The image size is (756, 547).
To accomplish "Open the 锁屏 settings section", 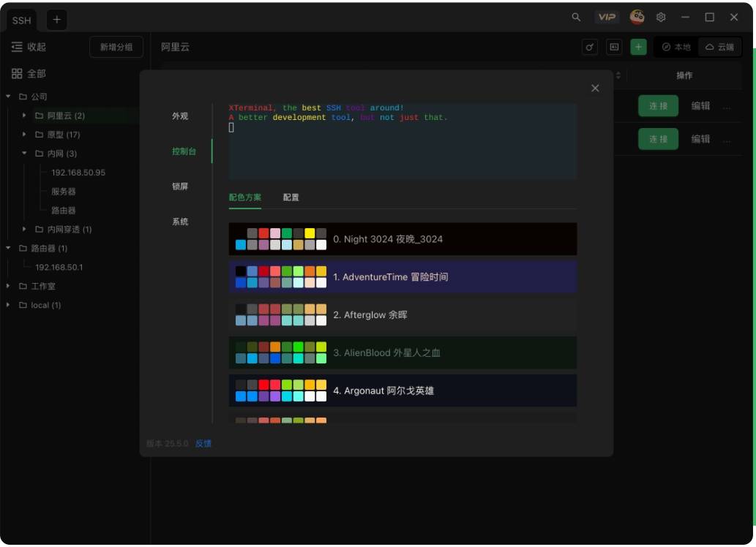I will pyautogui.click(x=180, y=186).
